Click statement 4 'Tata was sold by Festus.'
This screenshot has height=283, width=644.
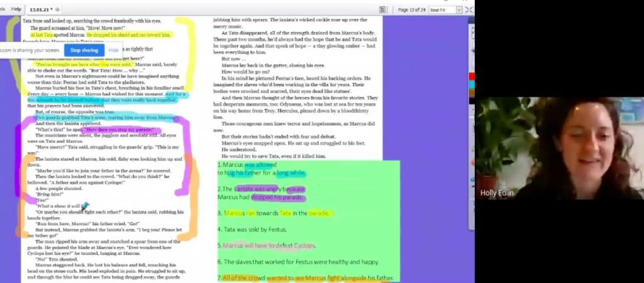click(252, 230)
